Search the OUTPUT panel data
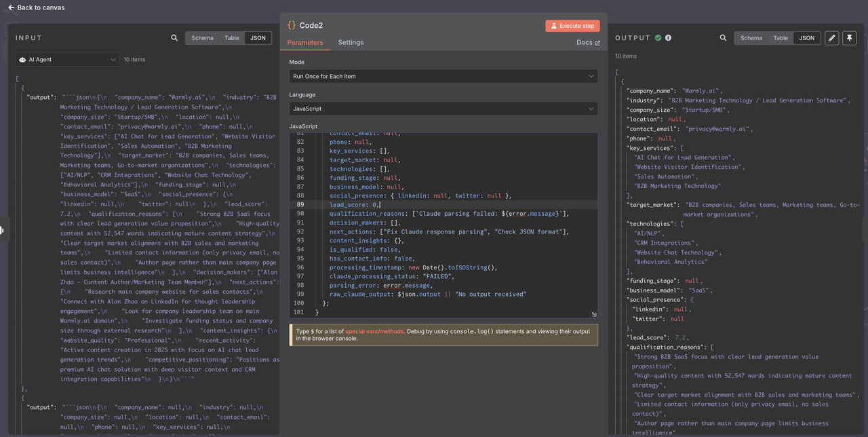The width and height of the screenshot is (868, 437). click(723, 38)
